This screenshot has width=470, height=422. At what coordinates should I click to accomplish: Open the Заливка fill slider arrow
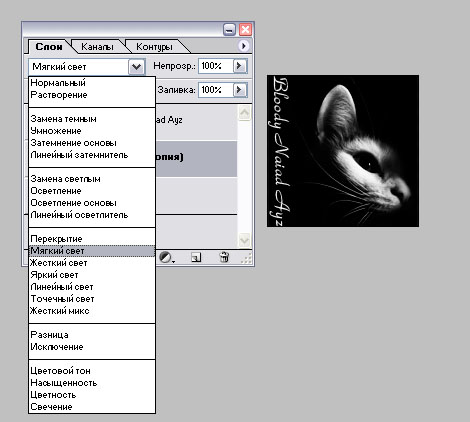(239, 89)
